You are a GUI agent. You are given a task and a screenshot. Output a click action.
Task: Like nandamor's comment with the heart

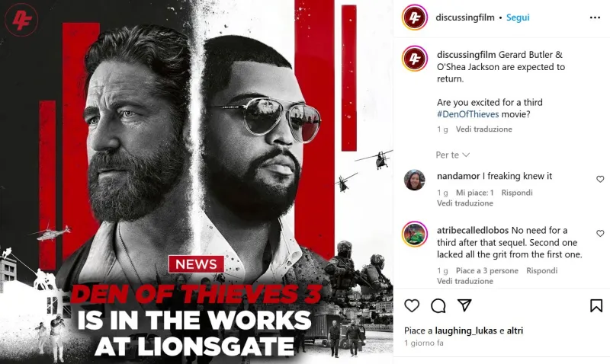(x=600, y=179)
